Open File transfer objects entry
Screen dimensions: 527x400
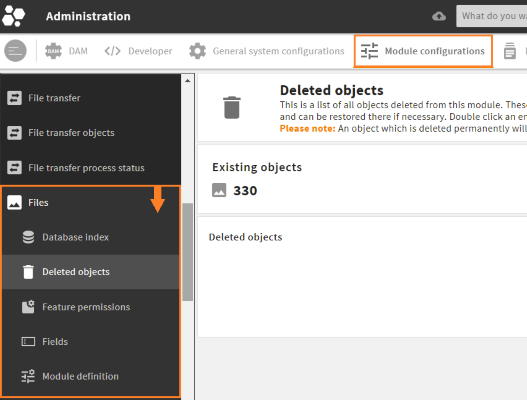click(90, 133)
